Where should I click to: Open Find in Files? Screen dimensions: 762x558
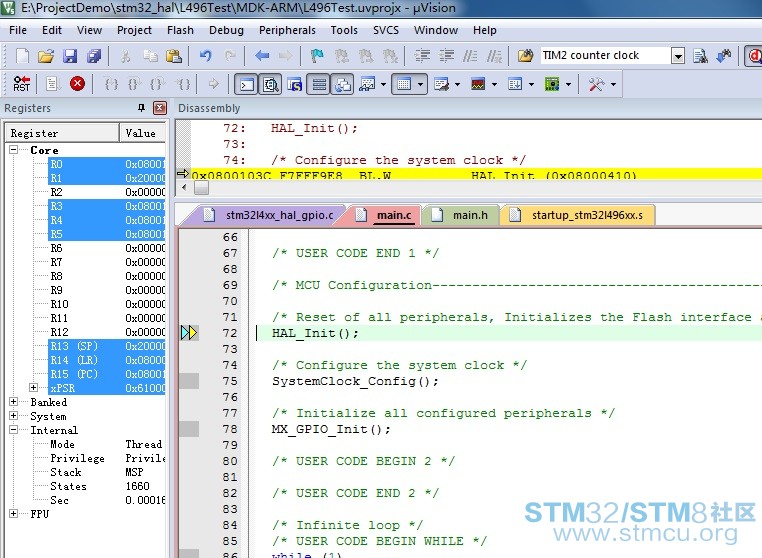pos(525,56)
